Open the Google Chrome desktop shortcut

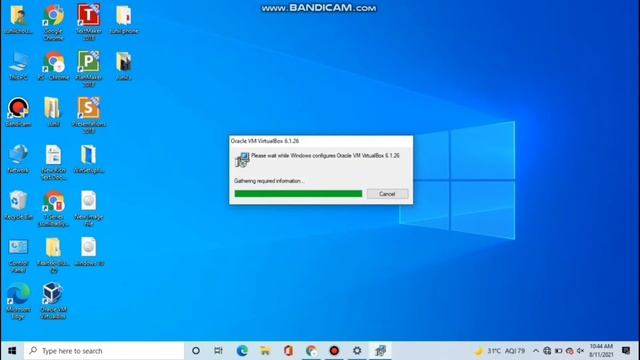pyautogui.click(x=53, y=22)
